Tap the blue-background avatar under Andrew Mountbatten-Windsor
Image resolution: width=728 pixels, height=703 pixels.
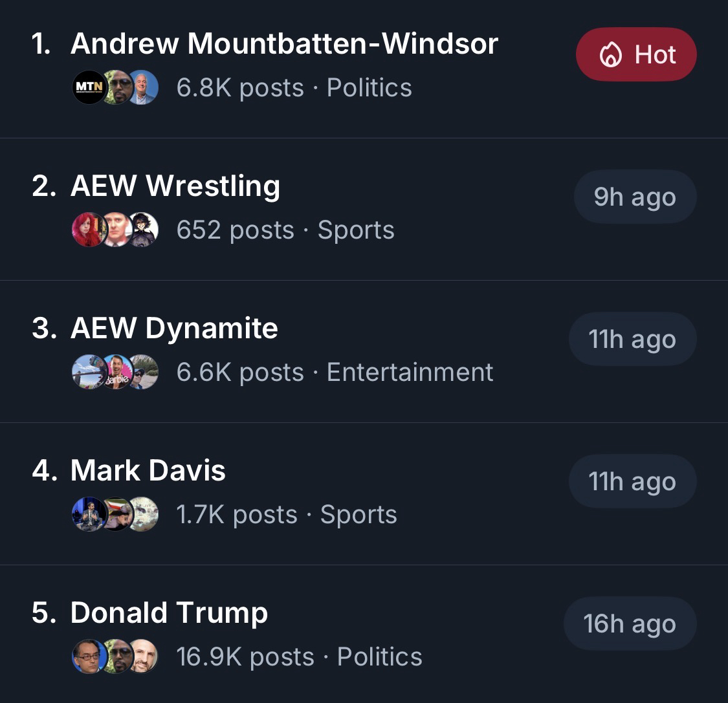144,87
